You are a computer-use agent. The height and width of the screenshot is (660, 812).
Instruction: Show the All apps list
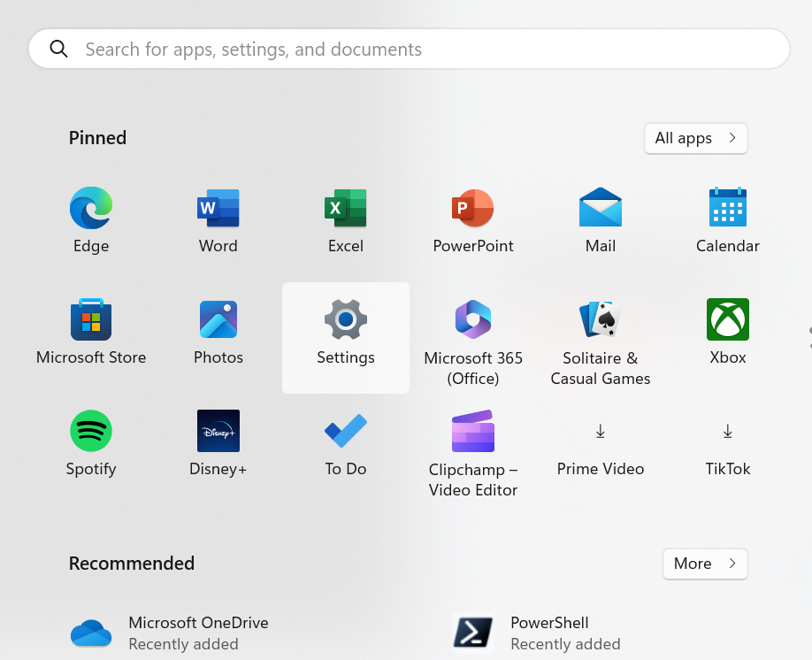(x=695, y=138)
